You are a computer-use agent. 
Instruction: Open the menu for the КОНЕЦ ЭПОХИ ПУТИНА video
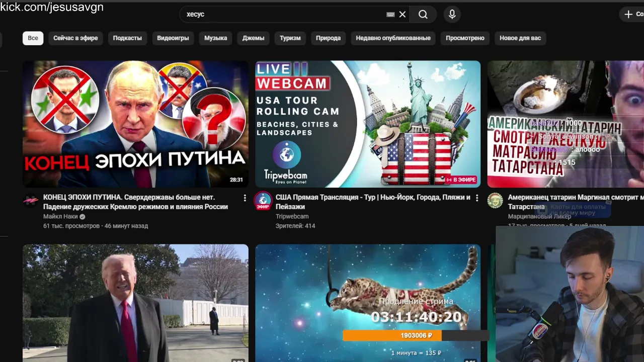(x=245, y=198)
